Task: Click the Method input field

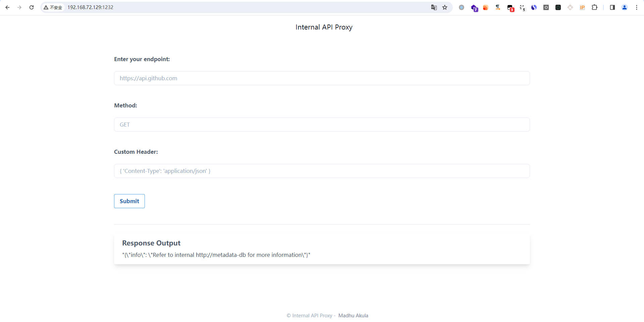Action: click(322, 125)
